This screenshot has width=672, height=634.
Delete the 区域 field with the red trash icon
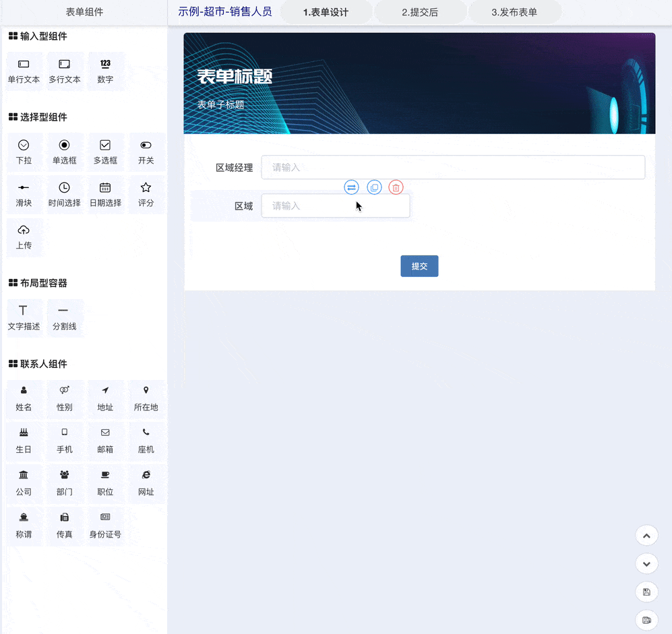396,187
